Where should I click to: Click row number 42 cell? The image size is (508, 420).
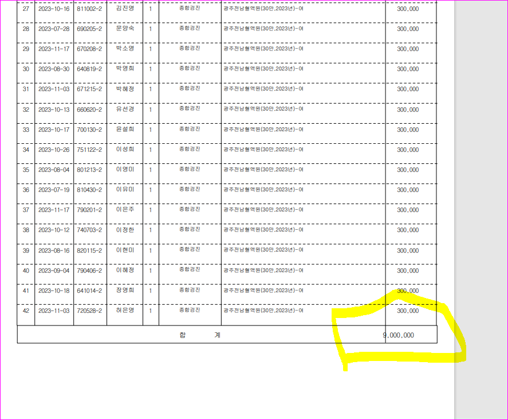click(26, 311)
